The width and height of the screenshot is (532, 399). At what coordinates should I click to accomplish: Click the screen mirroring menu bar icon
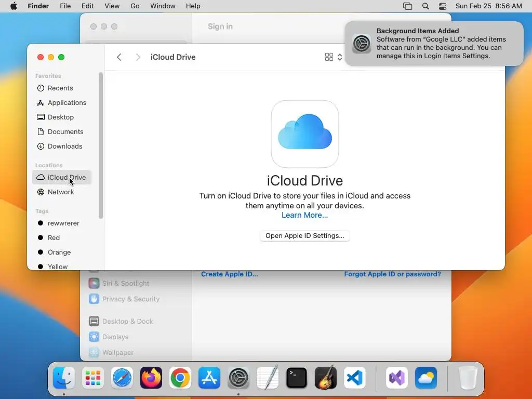click(x=407, y=6)
